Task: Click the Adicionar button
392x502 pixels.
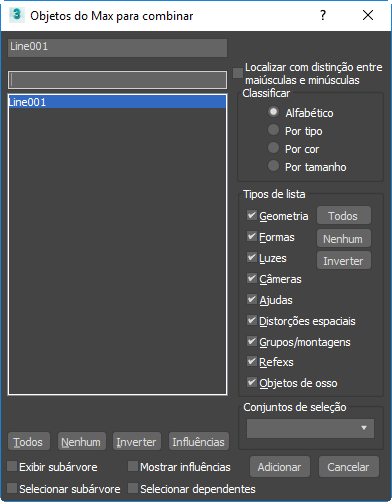Action: (280, 467)
